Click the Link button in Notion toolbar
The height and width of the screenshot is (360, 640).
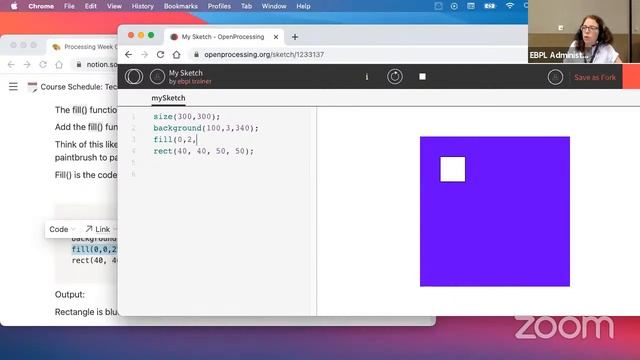click(98, 229)
